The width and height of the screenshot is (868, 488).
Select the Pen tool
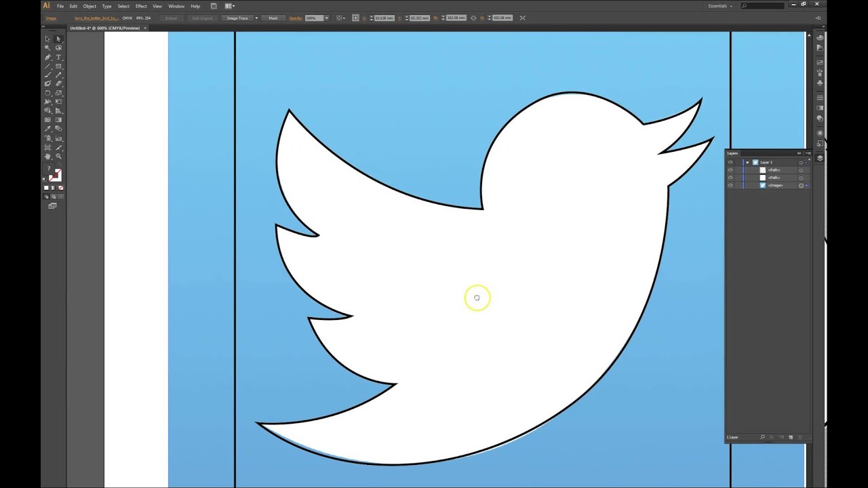pos(47,57)
